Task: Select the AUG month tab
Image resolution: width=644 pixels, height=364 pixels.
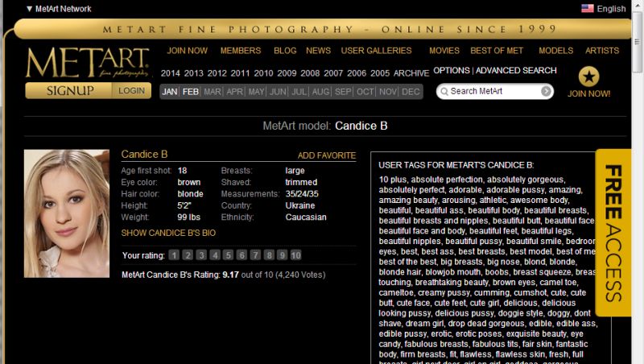Action: (x=320, y=92)
